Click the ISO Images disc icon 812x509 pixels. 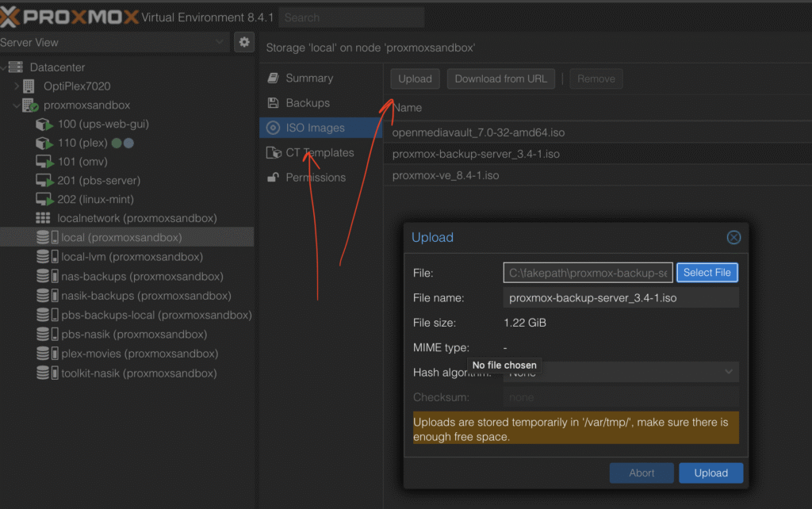(273, 128)
